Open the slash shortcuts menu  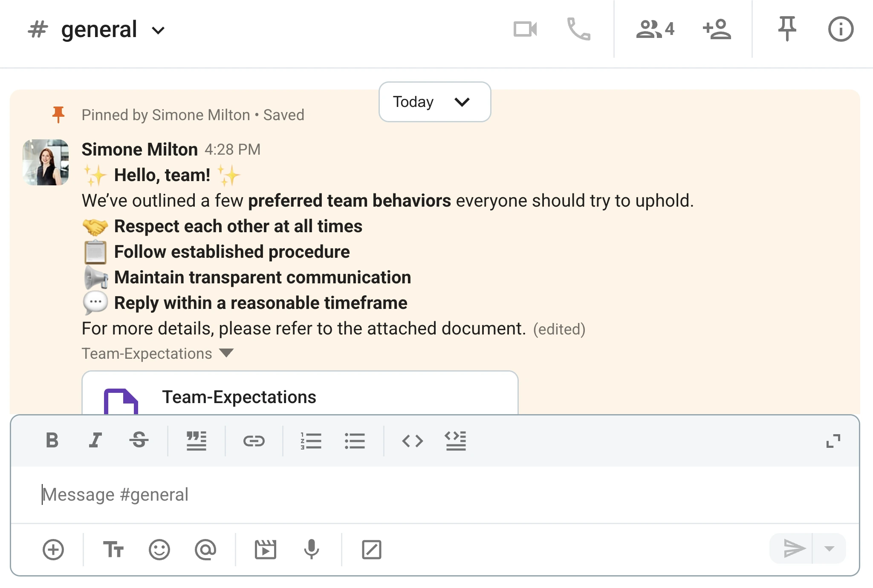pyautogui.click(x=372, y=549)
